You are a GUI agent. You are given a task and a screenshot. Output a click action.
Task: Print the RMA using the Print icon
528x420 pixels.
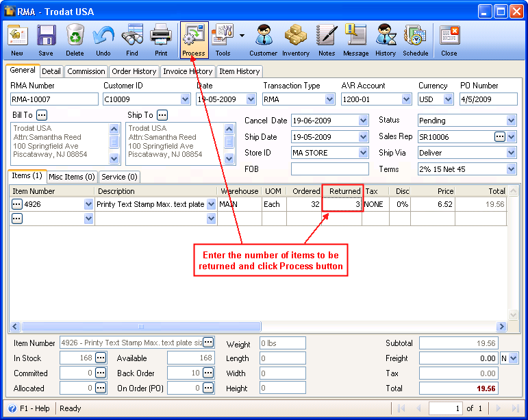click(x=161, y=40)
